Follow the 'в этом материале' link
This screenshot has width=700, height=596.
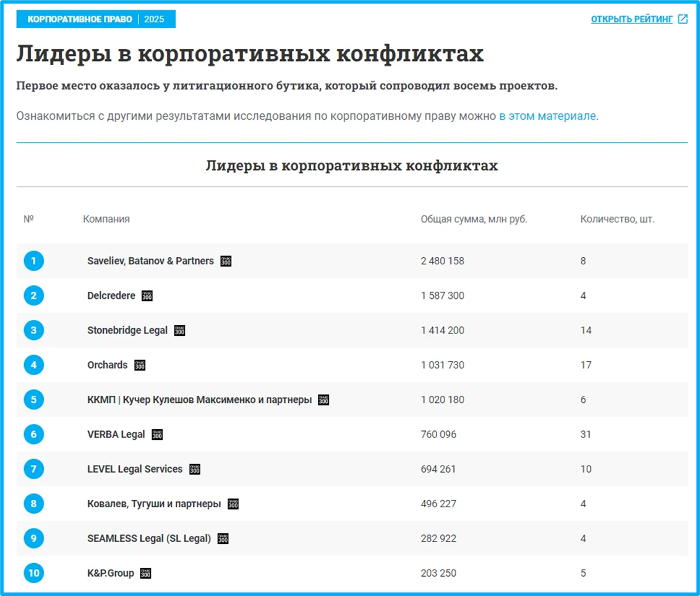[x=547, y=116]
